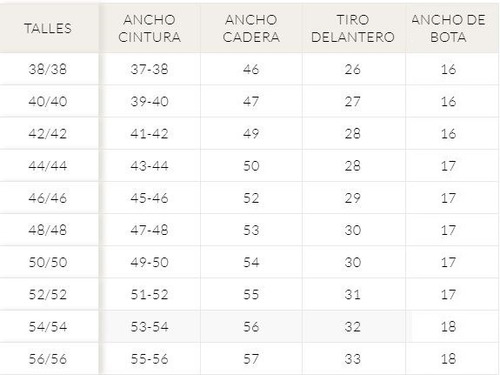This screenshot has height=375, width=500.
Task: Select hip width value 54
Action: pos(251,262)
